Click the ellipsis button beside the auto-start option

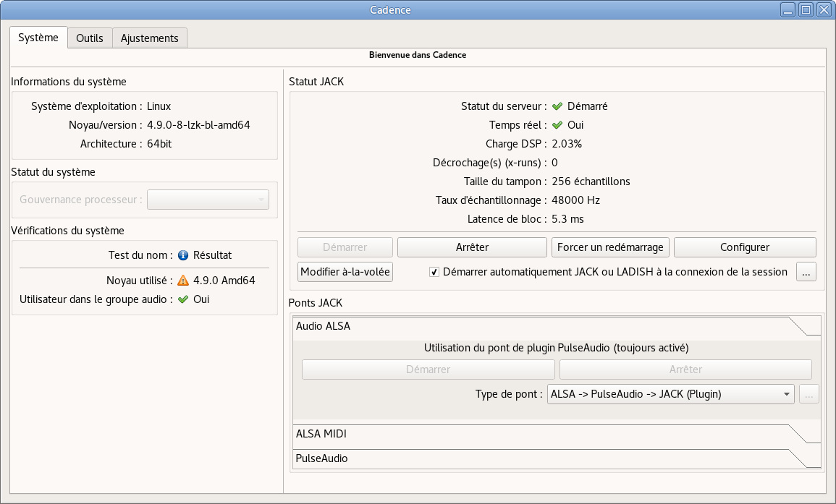click(806, 272)
